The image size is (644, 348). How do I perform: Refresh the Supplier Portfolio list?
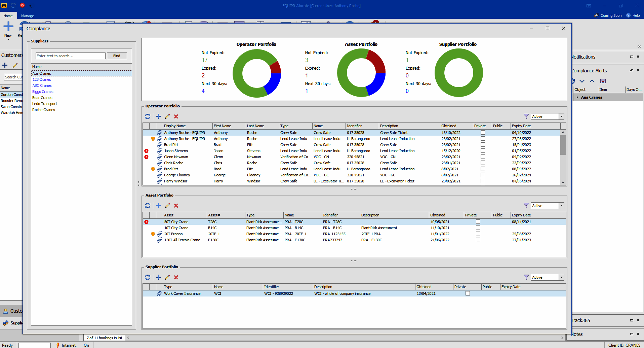[x=148, y=277]
